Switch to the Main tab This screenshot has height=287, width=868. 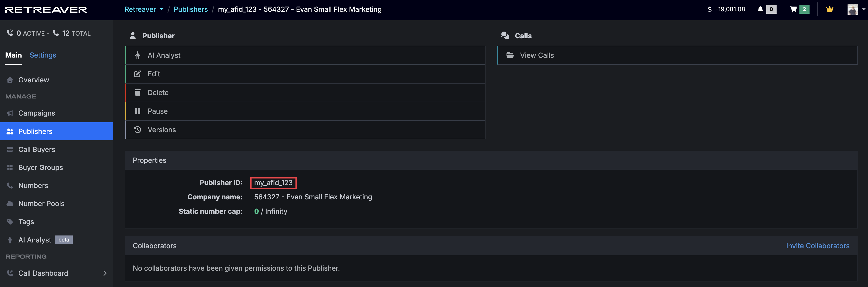[x=13, y=55]
